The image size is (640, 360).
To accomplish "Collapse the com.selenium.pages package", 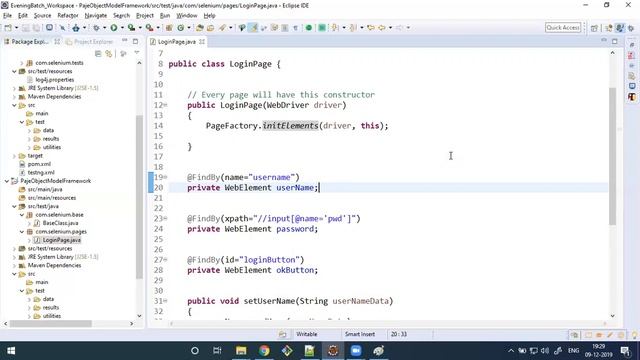I will (22, 231).
